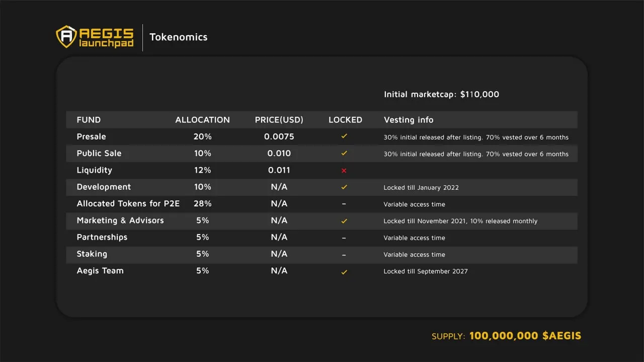
Task: Click the Liquidity price 0.011
Action: (x=279, y=170)
